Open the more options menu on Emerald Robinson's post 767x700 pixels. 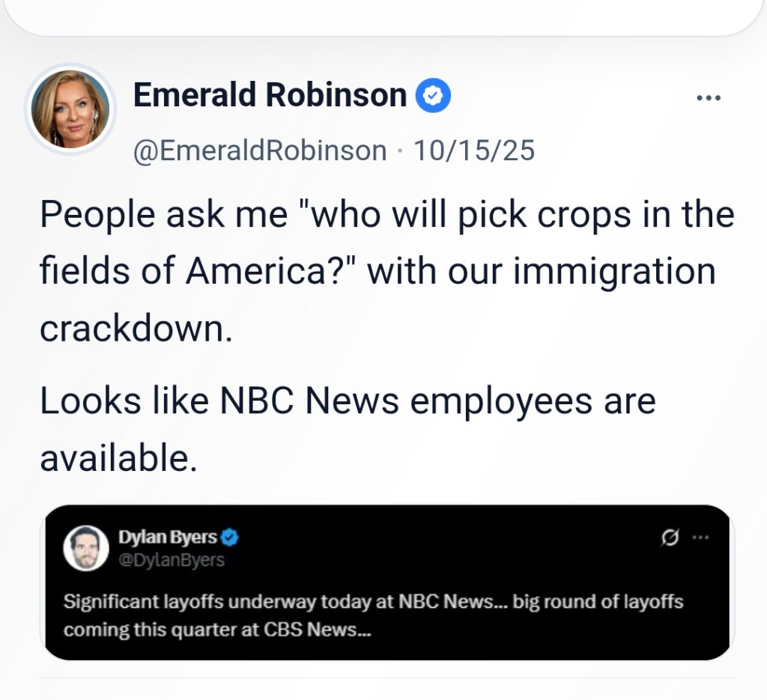point(708,98)
